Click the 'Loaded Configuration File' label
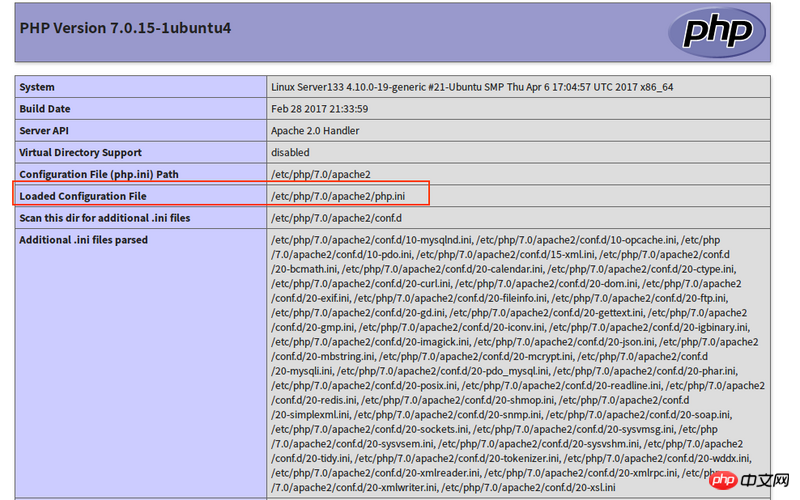Image resolution: width=800 pixels, height=500 pixels. pos(83,196)
